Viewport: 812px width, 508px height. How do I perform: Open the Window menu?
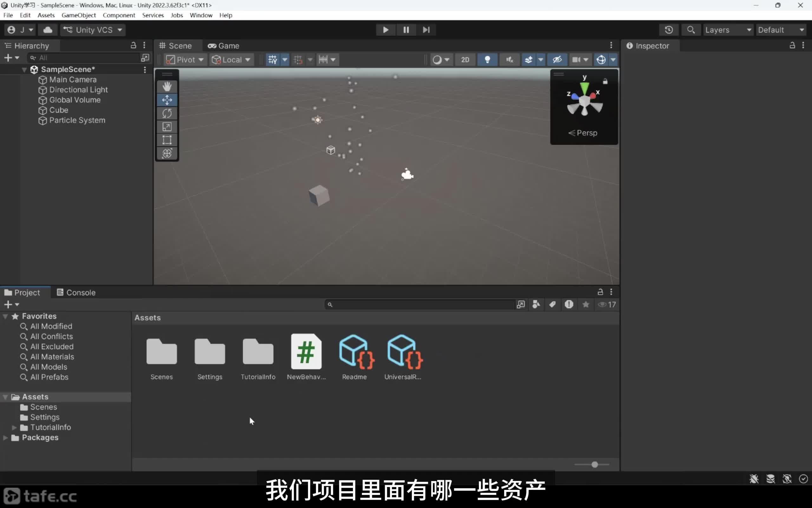(201, 15)
